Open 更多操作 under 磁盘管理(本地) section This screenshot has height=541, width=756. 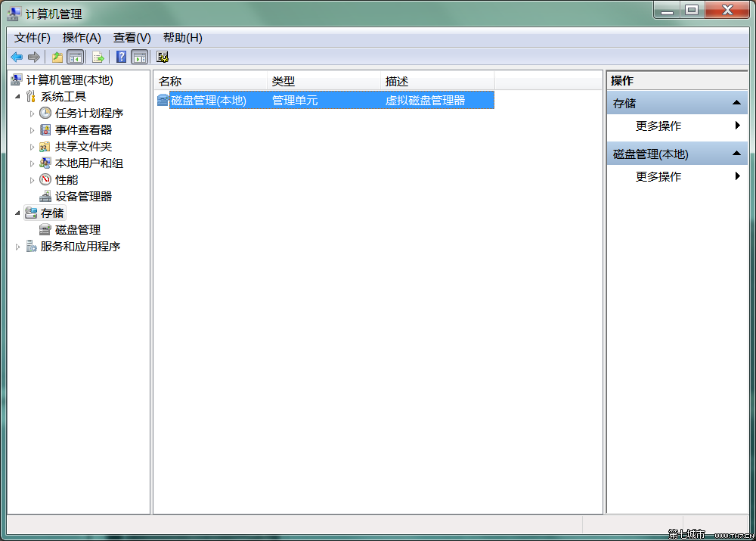pyautogui.click(x=677, y=176)
